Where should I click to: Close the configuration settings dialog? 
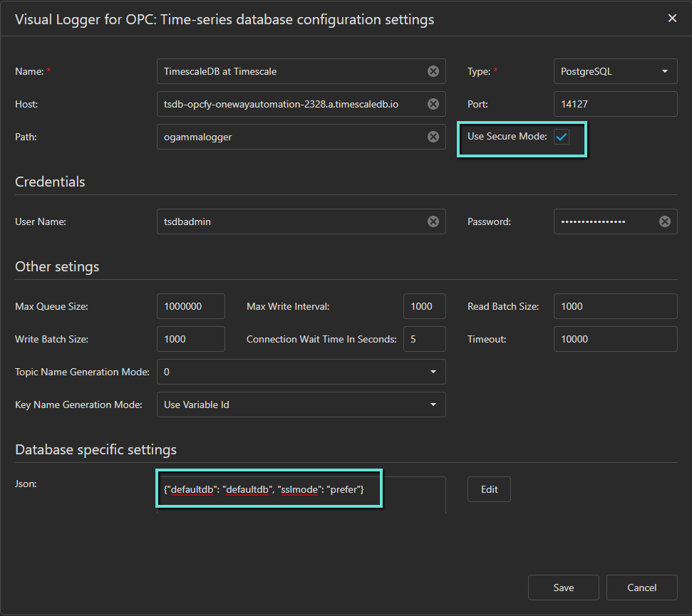click(x=672, y=19)
